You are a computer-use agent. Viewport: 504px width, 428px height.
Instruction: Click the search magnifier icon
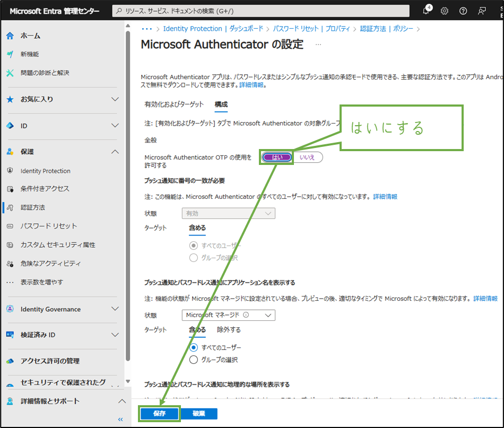click(x=119, y=11)
